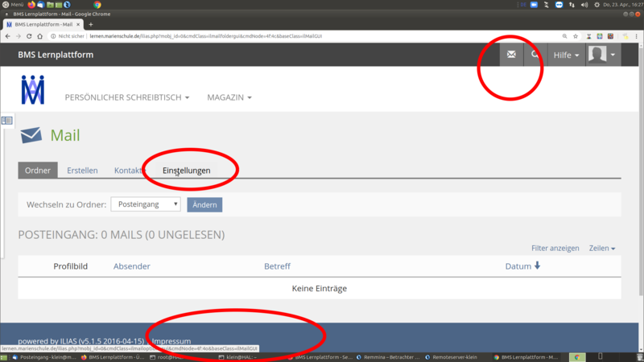Bookmark this page with the star icon

click(x=577, y=36)
